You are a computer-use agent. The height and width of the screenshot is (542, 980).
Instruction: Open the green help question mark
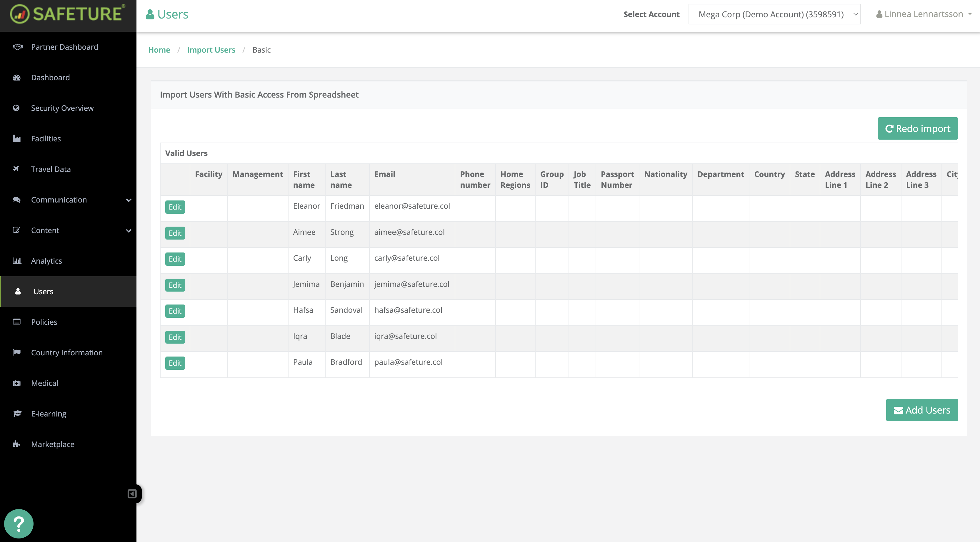pos(19,524)
